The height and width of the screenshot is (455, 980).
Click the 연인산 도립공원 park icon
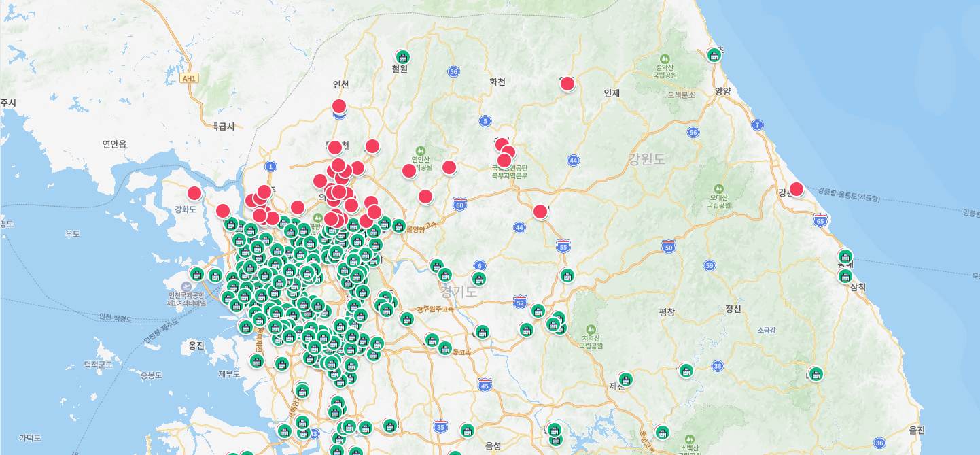click(x=421, y=150)
